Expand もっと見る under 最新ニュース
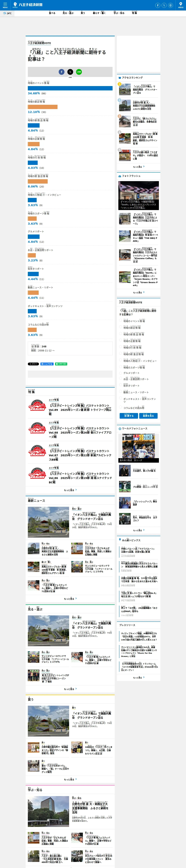This screenshot has height=868, width=186. point(70,598)
